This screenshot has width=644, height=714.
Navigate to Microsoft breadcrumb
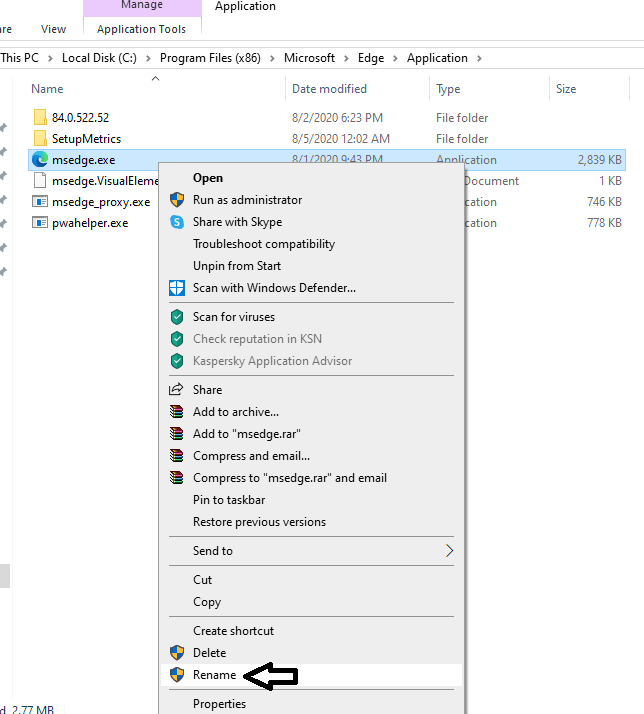point(309,58)
